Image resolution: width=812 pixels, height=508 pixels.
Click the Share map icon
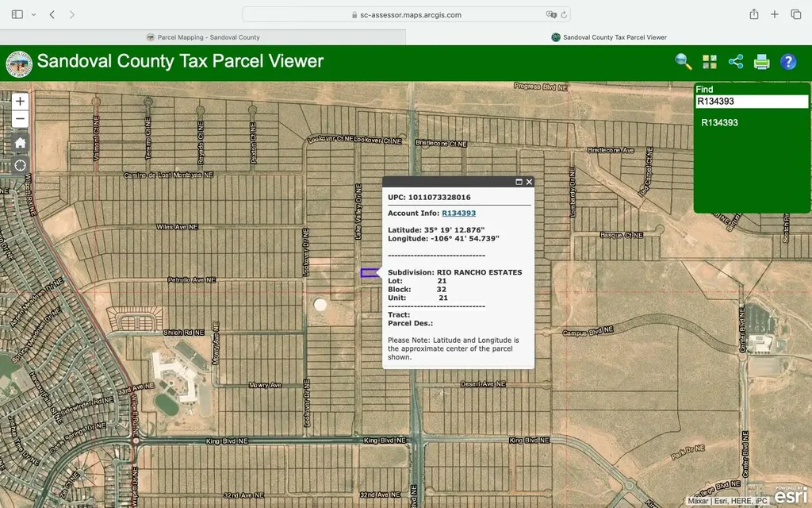coord(736,62)
